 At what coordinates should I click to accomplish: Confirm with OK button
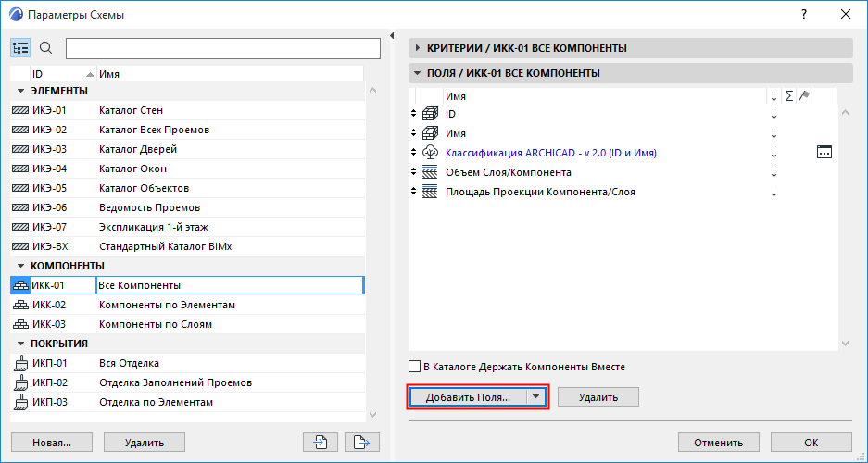coord(811,443)
